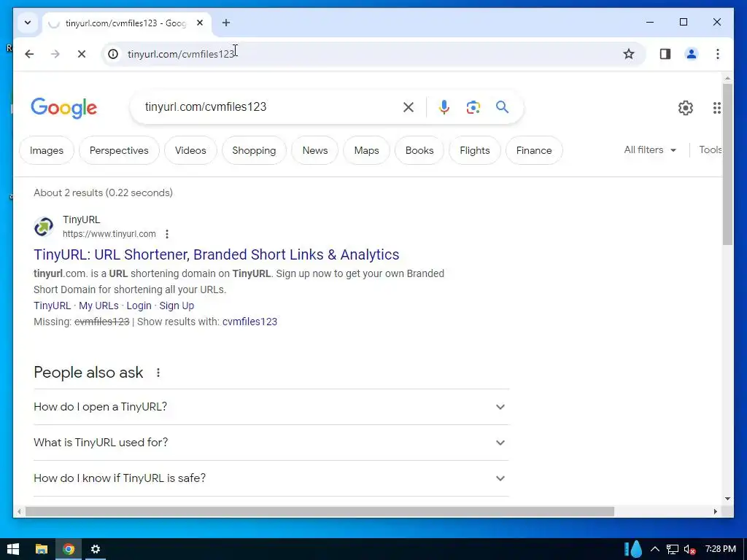Start voice search with microphone icon
The width and height of the screenshot is (747, 560).
(444, 107)
